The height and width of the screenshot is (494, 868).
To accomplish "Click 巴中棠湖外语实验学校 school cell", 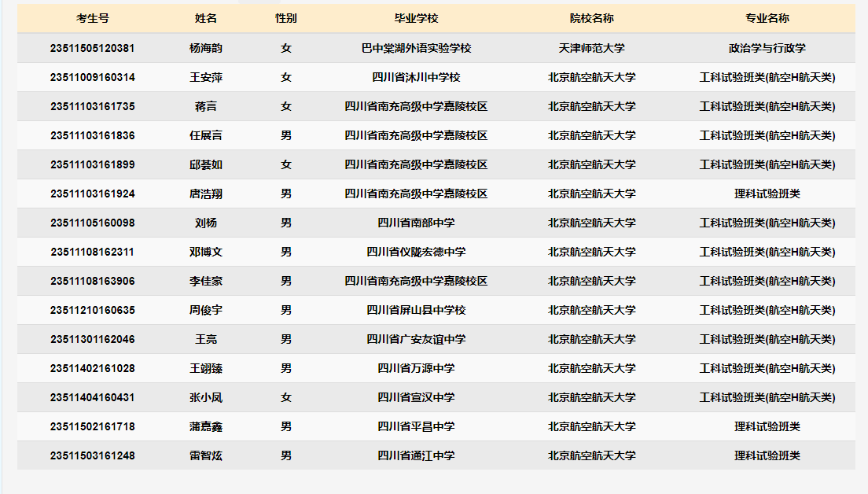I will 416,48.
